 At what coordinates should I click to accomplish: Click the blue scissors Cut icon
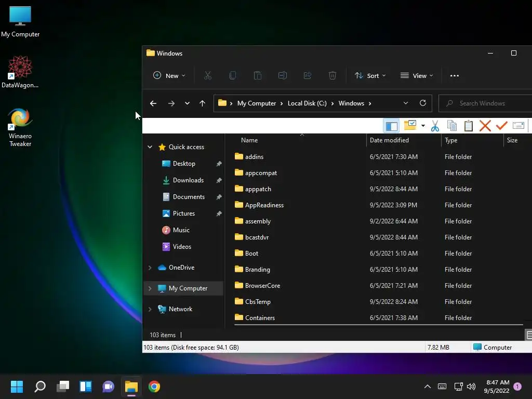point(435,126)
